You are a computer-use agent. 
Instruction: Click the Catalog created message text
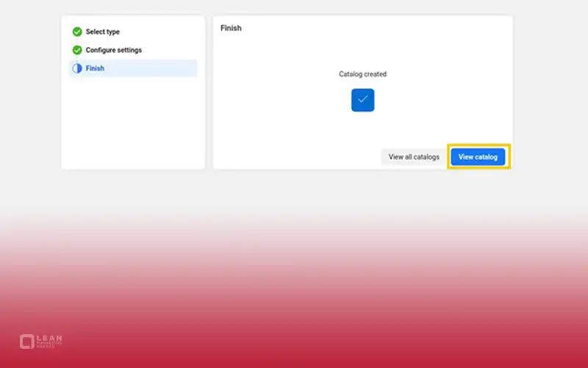point(362,74)
